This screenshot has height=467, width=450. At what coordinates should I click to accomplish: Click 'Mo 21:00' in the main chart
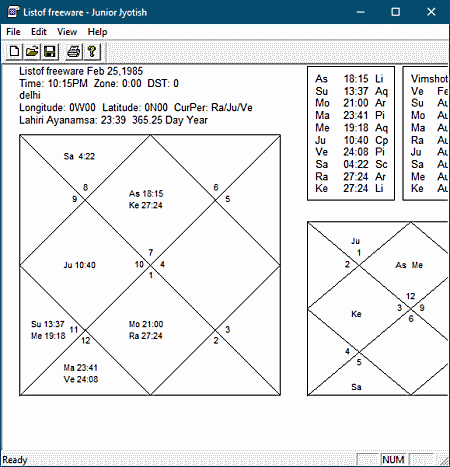(146, 324)
